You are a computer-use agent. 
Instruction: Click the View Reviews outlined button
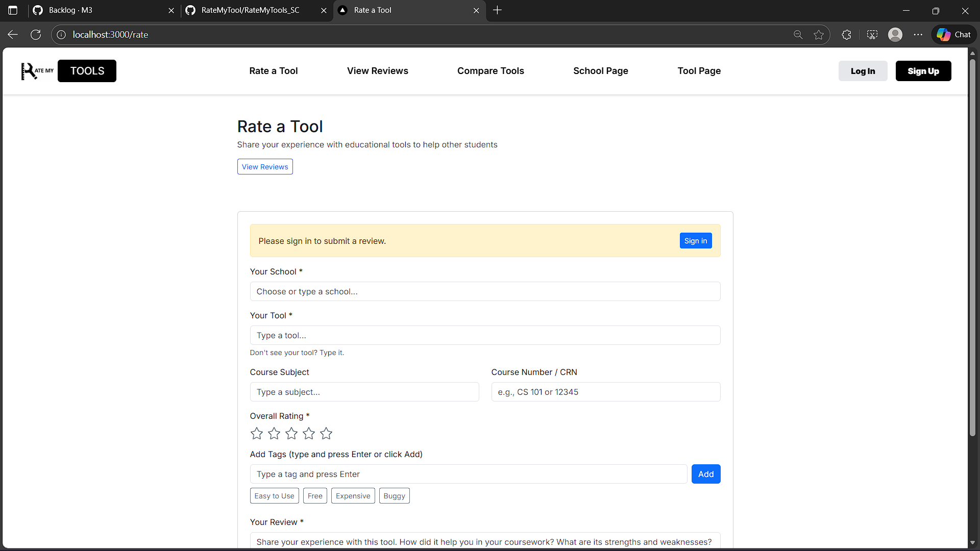pos(265,167)
